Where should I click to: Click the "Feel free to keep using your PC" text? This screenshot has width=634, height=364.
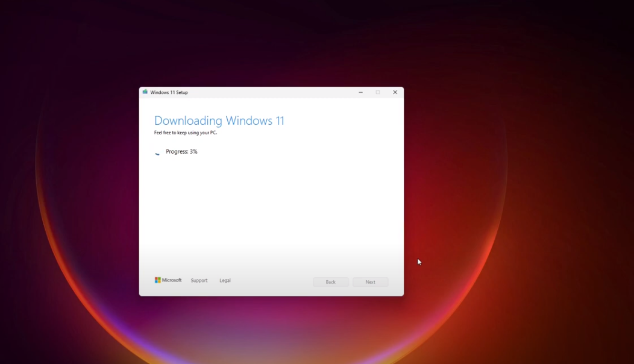(185, 133)
